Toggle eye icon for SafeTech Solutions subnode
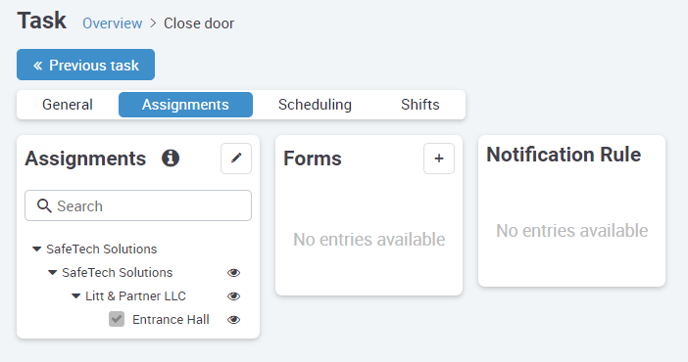The height and width of the screenshot is (362, 688). click(233, 272)
